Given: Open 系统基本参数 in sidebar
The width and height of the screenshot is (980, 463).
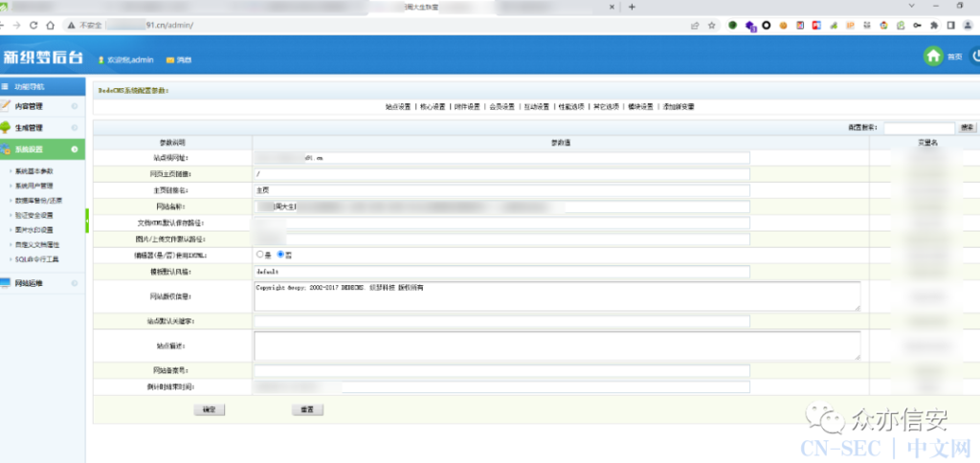Looking at the screenshot, I should (x=34, y=171).
